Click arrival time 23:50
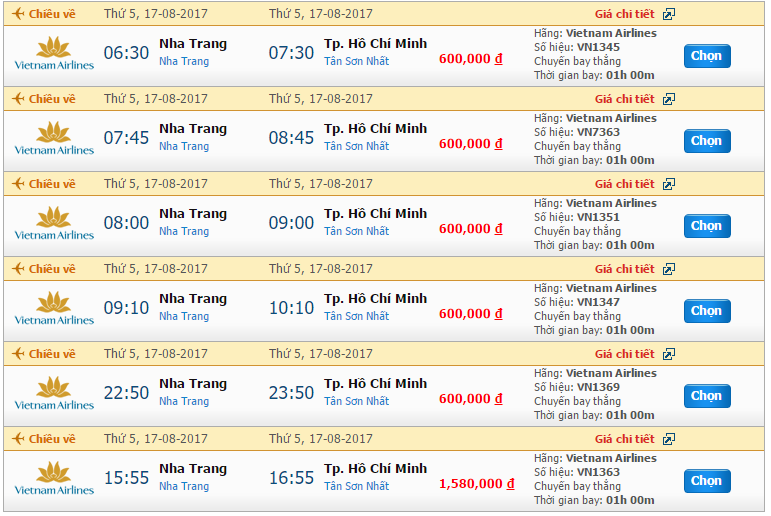771x516 pixels. point(291,393)
